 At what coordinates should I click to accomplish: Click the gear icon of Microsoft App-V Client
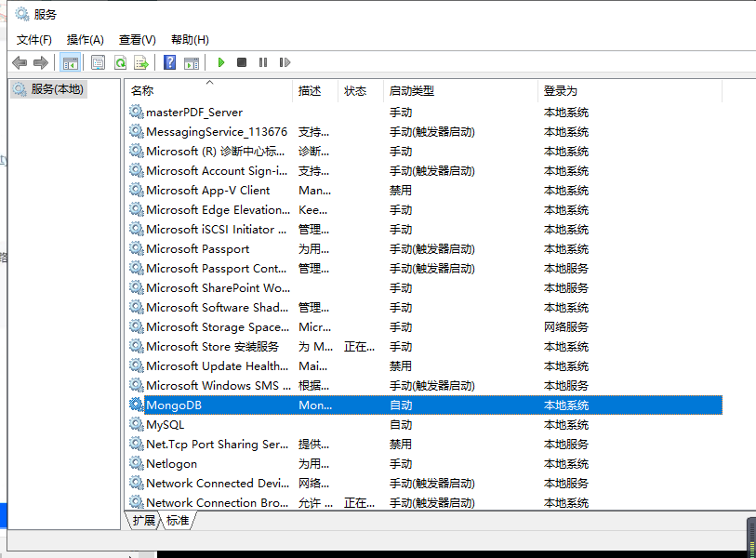point(137,190)
